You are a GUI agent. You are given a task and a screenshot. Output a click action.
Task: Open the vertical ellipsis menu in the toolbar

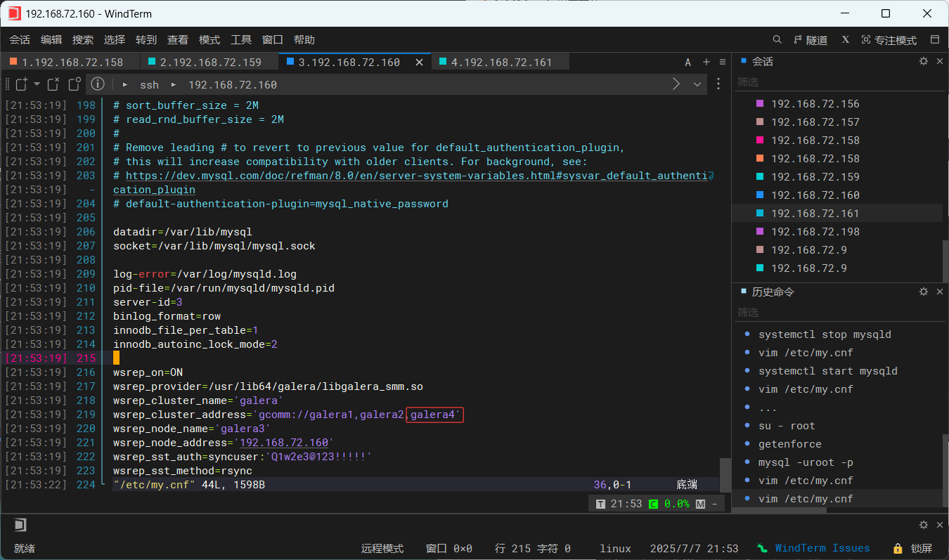[718, 84]
